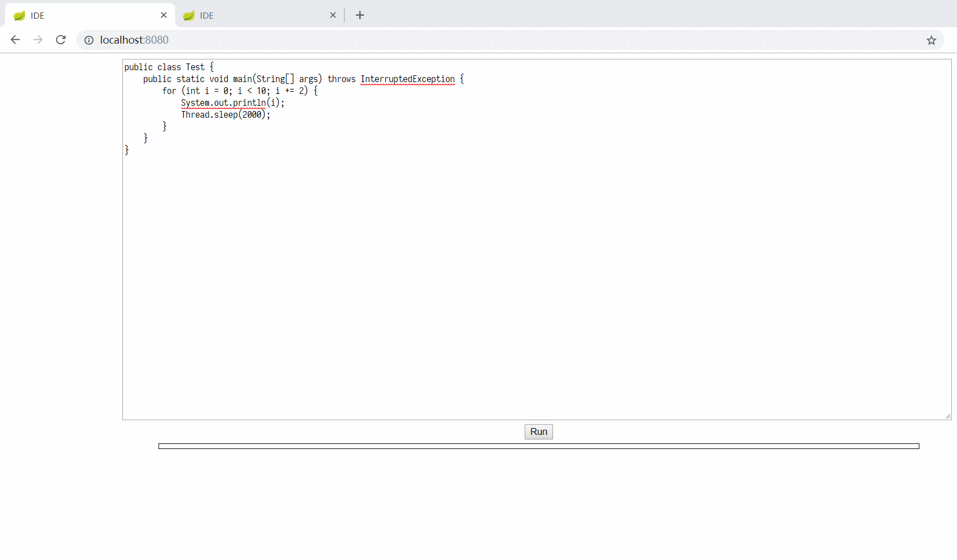Run the Java code

coord(539,432)
